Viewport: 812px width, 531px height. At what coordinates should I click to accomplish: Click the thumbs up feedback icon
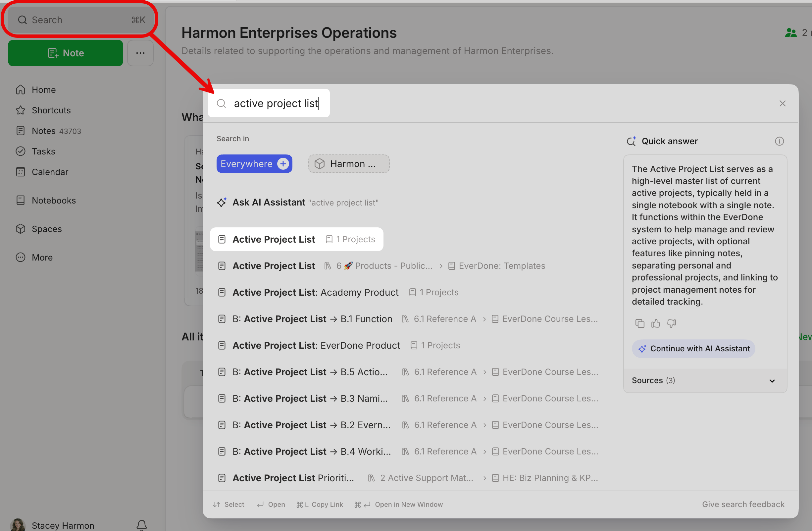(655, 323)
